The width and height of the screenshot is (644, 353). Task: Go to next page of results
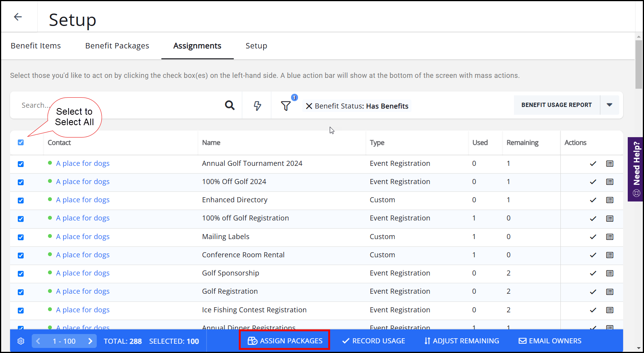coord(90,341)
